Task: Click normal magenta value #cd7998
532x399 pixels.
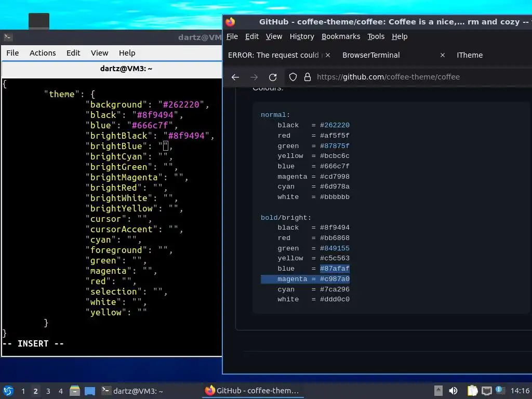Action: click(x=335, y=177)
